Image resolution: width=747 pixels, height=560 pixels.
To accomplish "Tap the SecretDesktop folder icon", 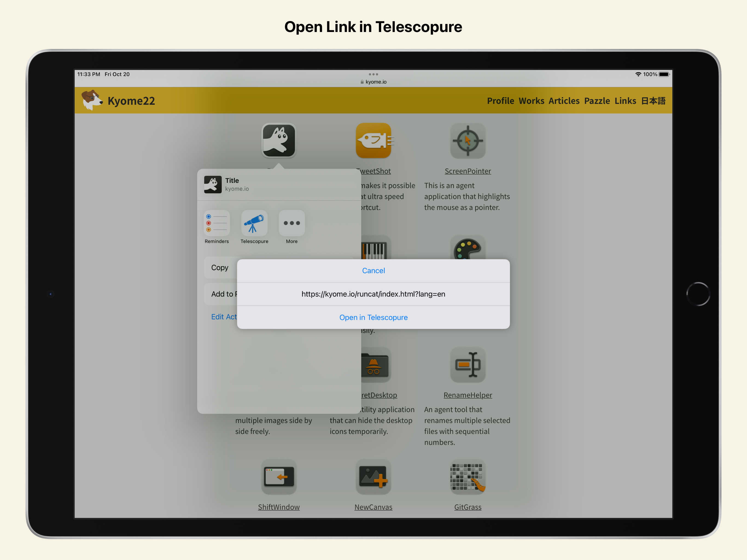I will (x=375, y=365).
